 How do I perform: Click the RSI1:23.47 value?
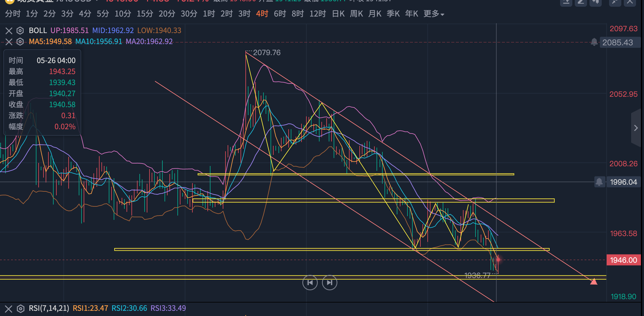pyautogui.click(x=90, y=308)
